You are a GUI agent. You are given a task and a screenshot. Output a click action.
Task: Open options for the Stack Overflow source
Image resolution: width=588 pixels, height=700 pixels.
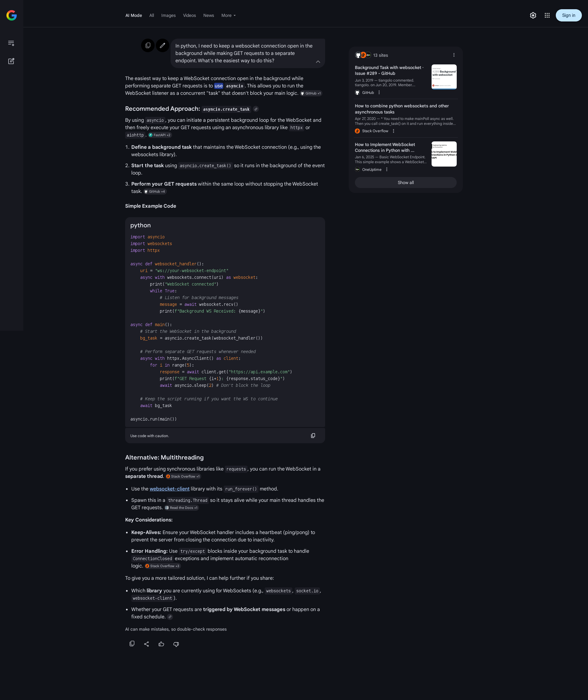(393, 131)
